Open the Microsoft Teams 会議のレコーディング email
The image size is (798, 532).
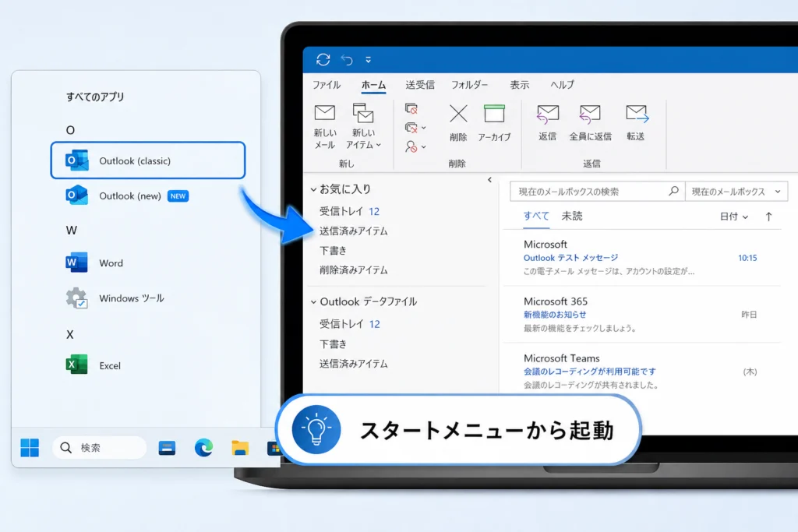641,370
